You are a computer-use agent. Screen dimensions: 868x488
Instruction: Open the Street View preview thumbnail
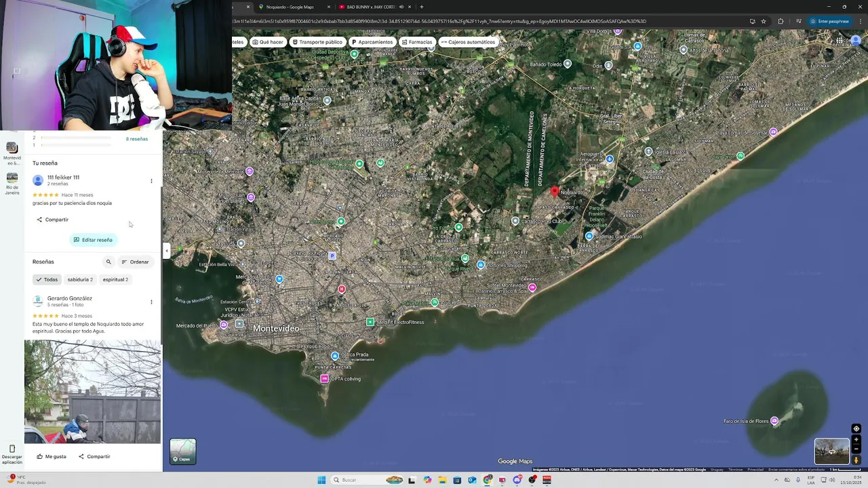pos(831,451)
